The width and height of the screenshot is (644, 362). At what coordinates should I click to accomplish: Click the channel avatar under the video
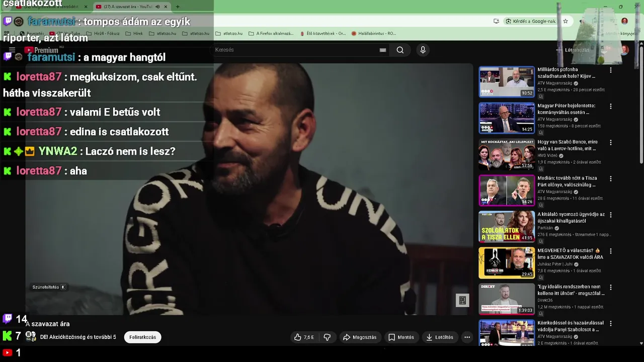(x=31, y=336)
